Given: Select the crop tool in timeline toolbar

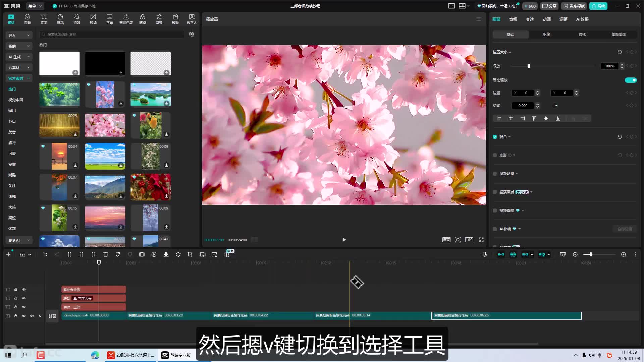Looking at the screenshot, I should (190, 254).
